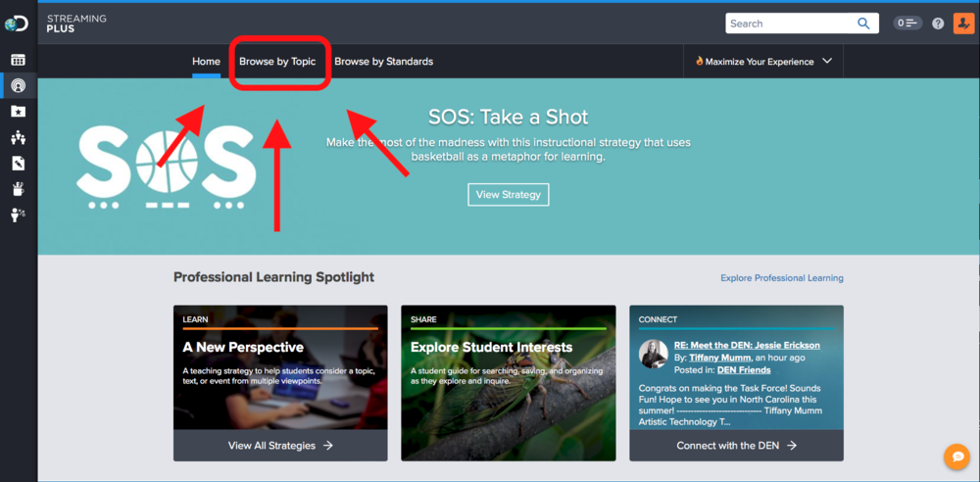Image resolution: width=980 pixels, height=482 pixels.
Task: Open the RE: Meet the DEN: Jessie Erickson link
Action: [747, 345]
